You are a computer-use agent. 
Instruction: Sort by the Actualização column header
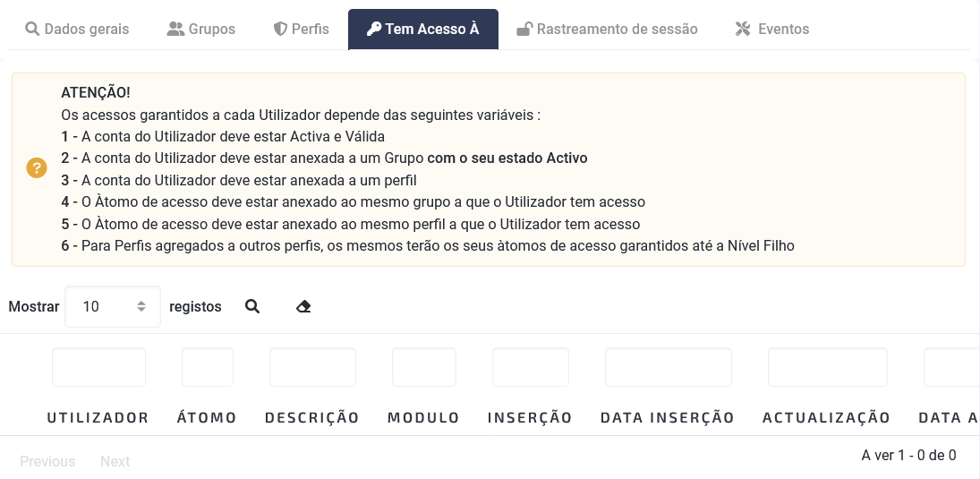[826, 418]
